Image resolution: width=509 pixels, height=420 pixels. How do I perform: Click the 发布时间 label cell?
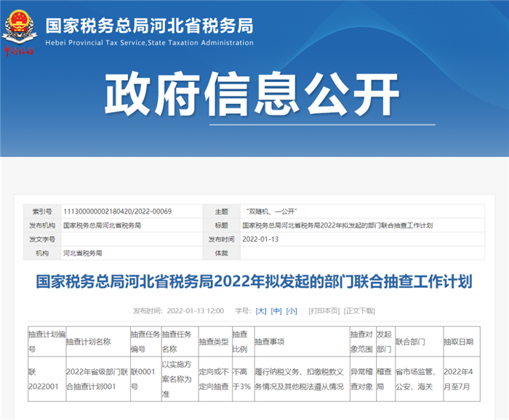pyautogui.click(x=221, y=239)
